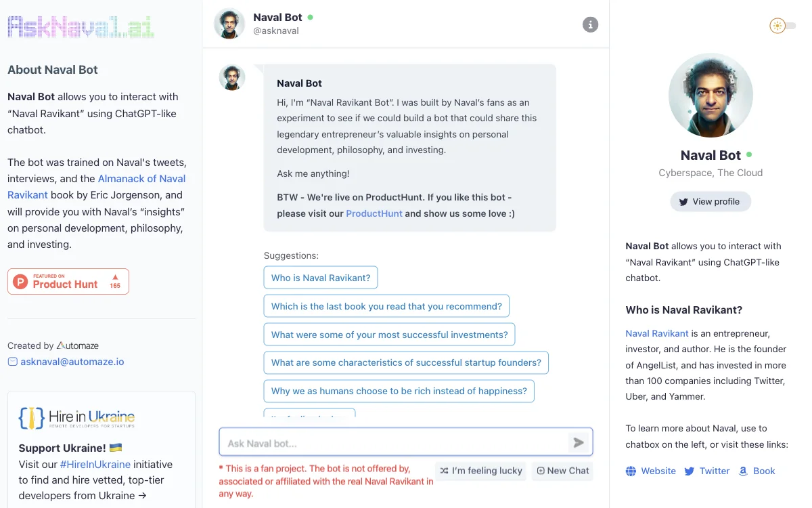Pick the successful startup founders suggestion

coord(406,362)
